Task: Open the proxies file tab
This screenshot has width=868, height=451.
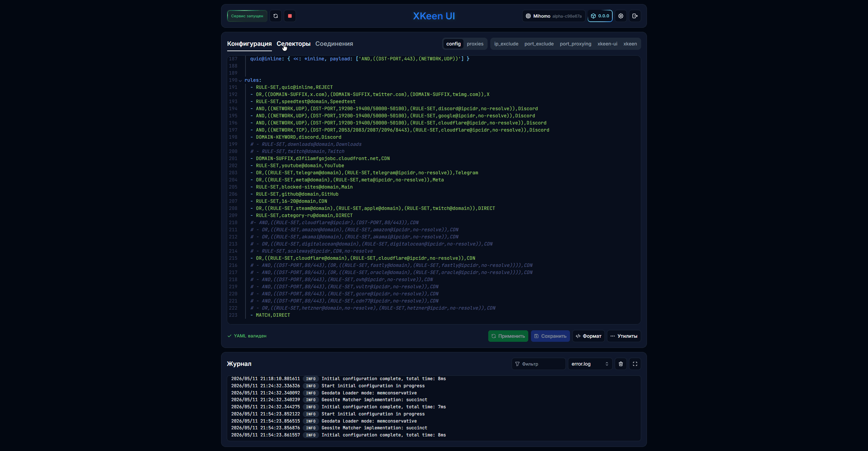Action: point(475,44)
